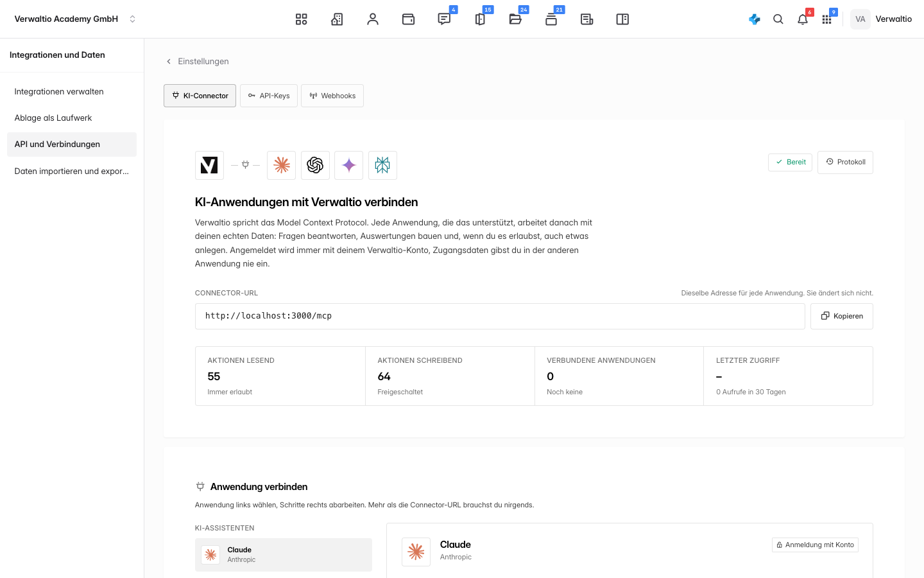Select API und Verbindungen in the sidebar
Image resolution: width=924 pixels, height=578 pixels.
(x=72, y=144)
